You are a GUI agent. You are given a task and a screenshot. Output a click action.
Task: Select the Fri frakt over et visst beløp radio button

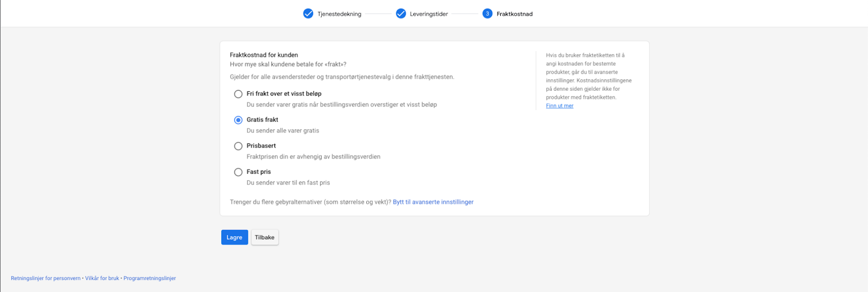click(238, 94)
